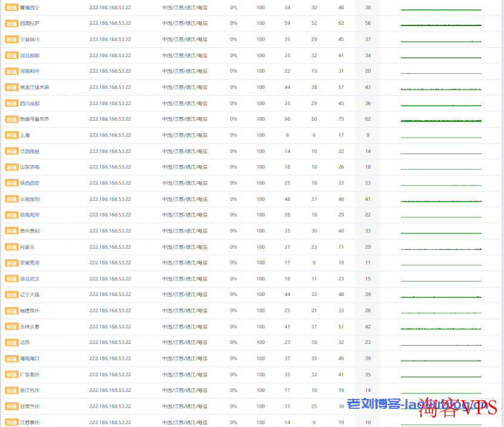Open the latency sparkline for 辽宁大连

(441, 297)
